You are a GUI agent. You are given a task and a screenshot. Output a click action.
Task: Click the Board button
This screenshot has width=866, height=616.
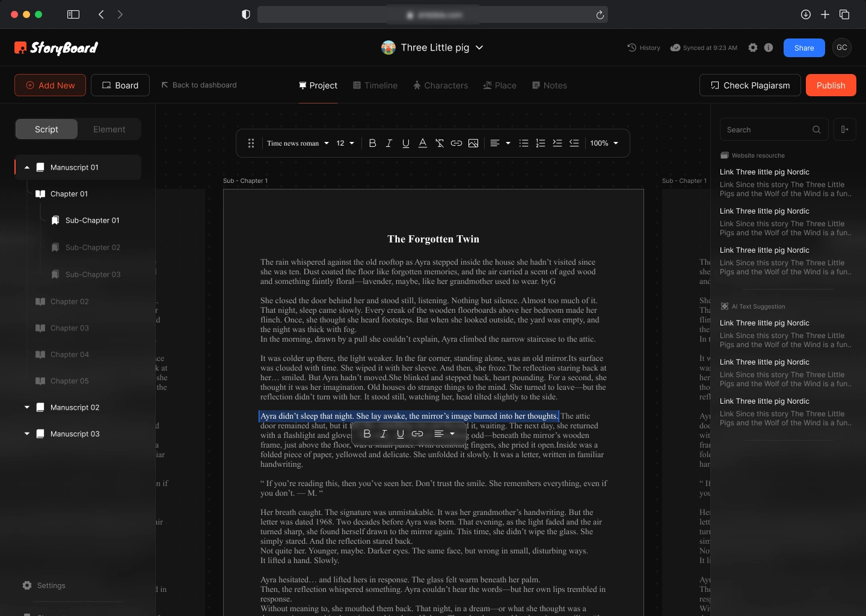click(120, 85)
